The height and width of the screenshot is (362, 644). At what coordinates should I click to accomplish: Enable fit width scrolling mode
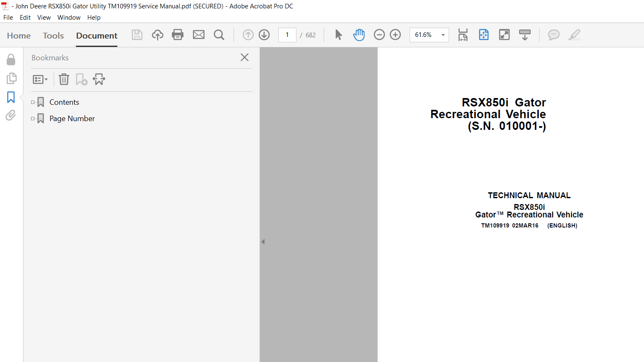[x=463, y=35]
